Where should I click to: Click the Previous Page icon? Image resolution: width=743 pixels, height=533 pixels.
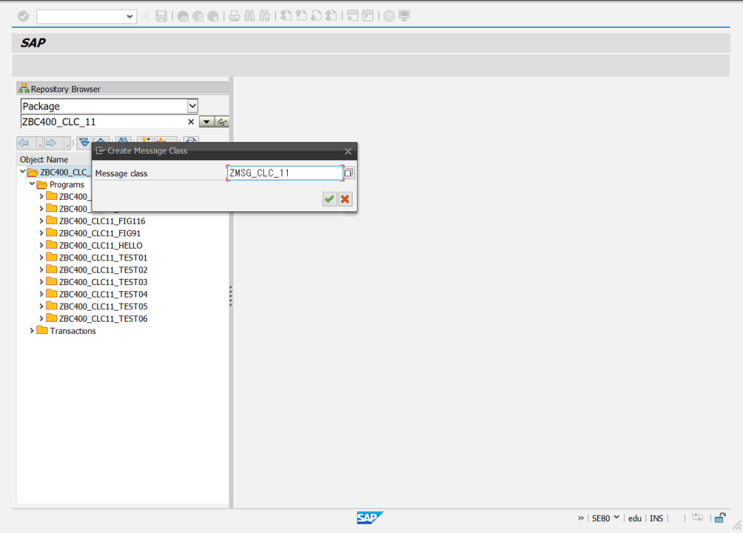point(301,16)
